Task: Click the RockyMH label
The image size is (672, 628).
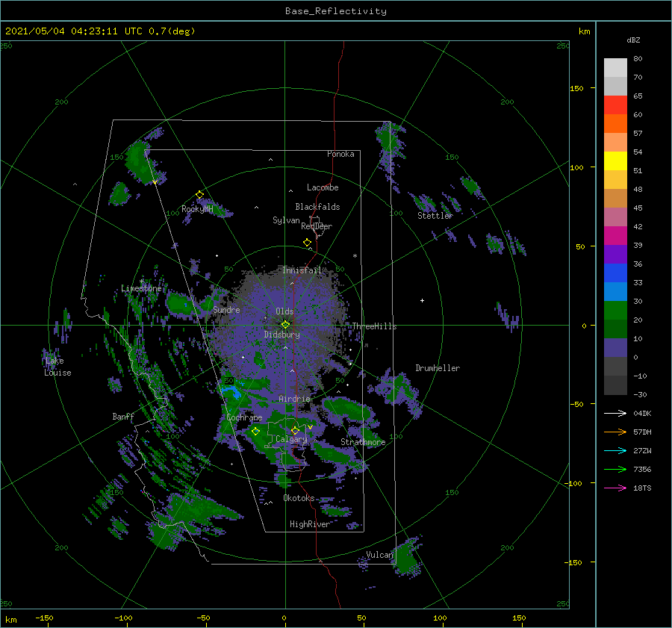Action: 197,209
